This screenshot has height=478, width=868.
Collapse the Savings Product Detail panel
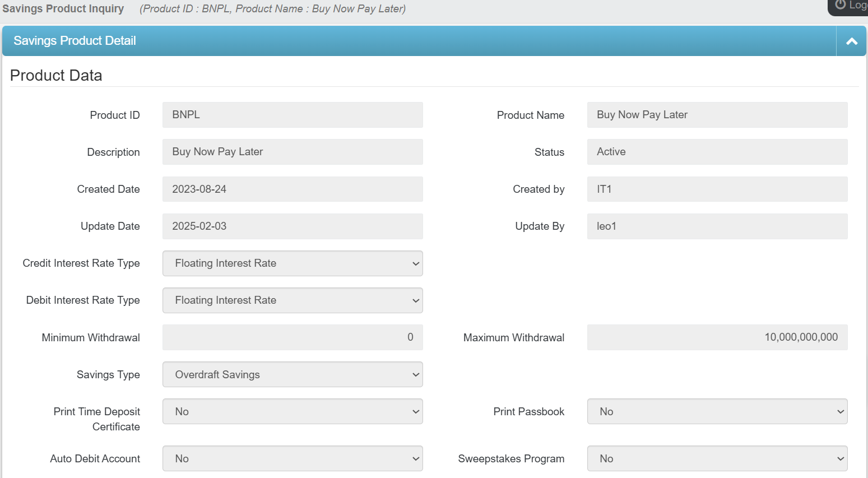pos(851,41)
